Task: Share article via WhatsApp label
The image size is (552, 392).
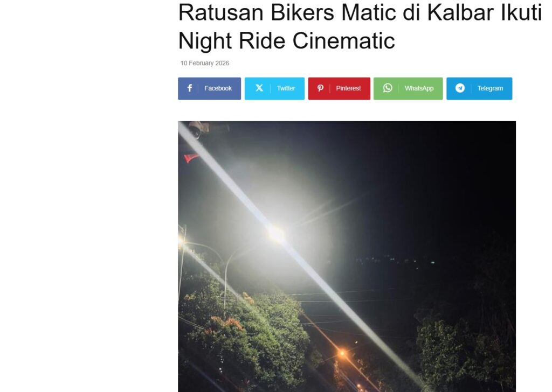Action: coord(419,88)
